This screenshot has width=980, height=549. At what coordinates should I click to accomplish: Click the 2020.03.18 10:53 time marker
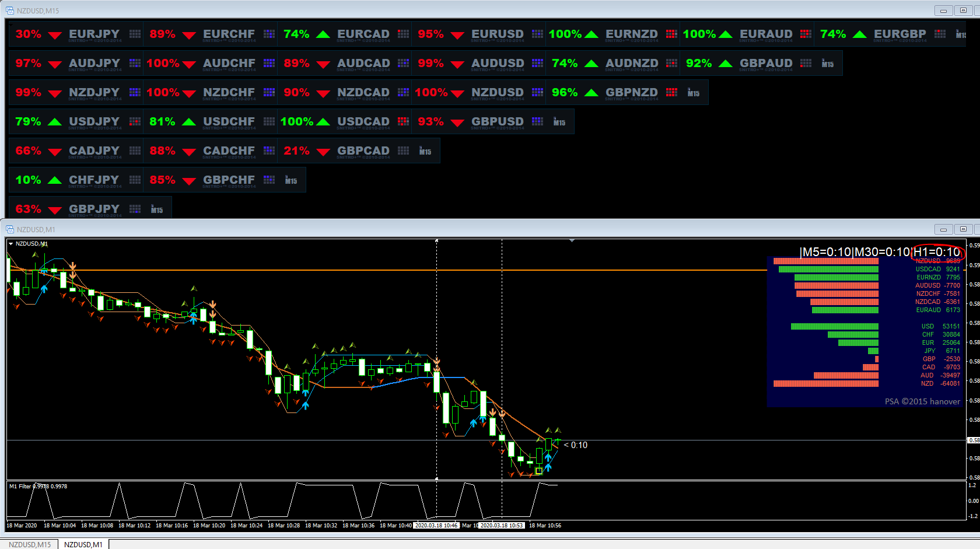click(501, 526)
